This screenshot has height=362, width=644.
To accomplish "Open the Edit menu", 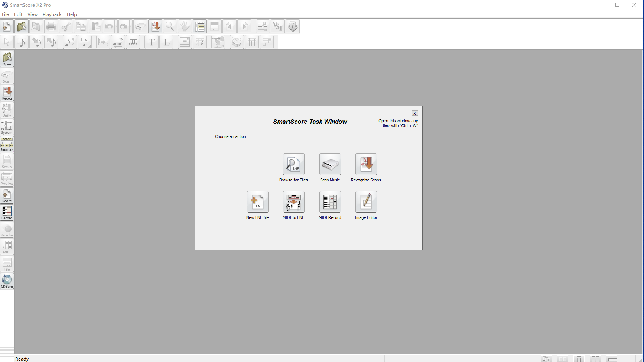I will [18, 14].
